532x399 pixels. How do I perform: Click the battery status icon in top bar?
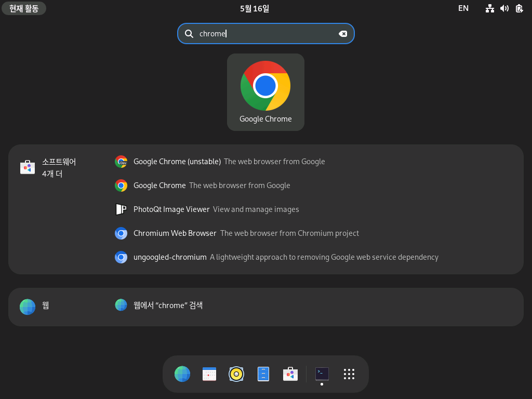(520, 8)
